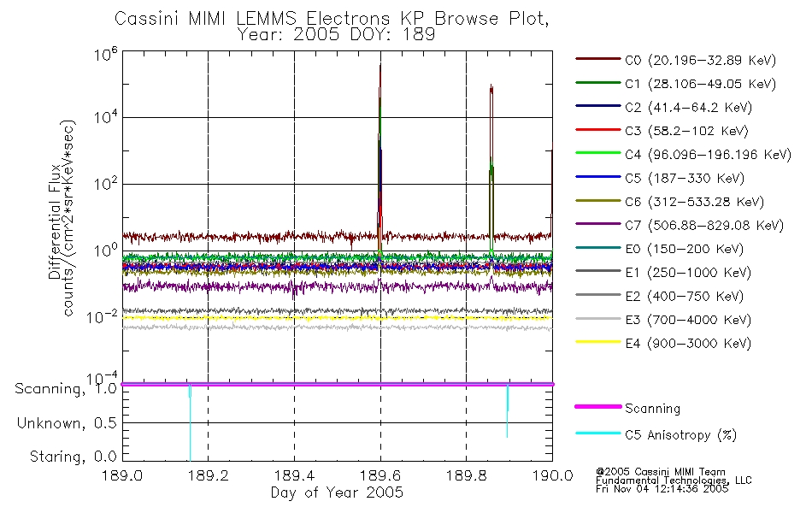Click the E0 teal legend line
Image resolution: width=812 pixels, height=513 pixels.
pos(597,248)
